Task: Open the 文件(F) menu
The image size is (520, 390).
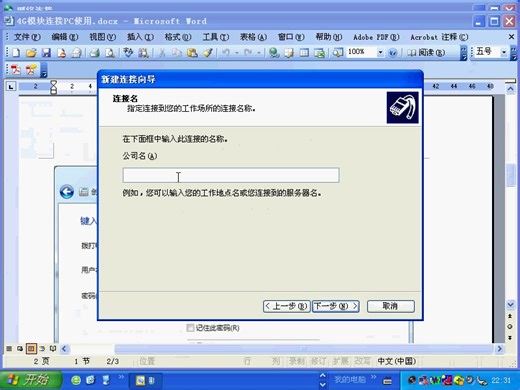Action: pyautogui.click(x=27, y=37)
